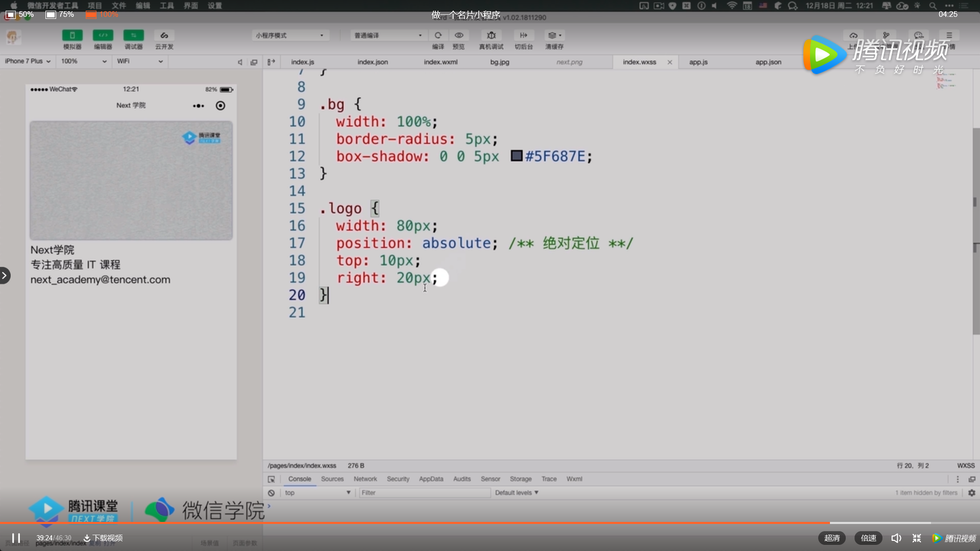Click the devtools vertical dots menu
Screen dimensions: 980x551
point(958,479)
